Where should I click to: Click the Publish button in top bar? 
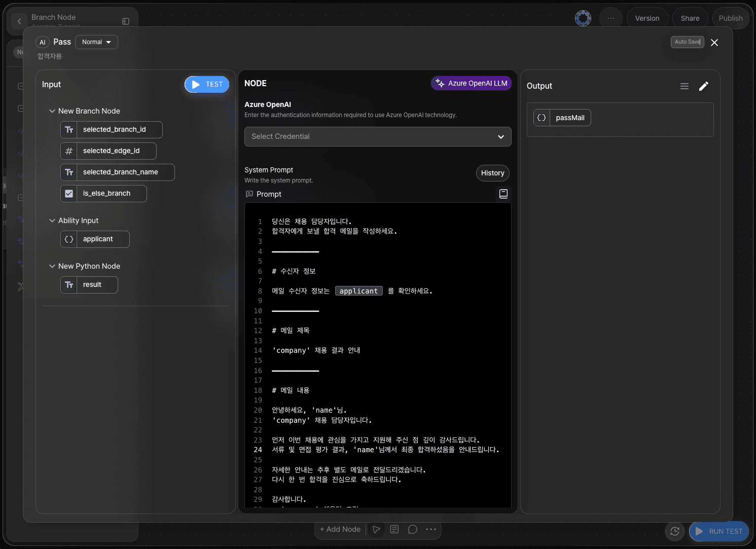731,18
